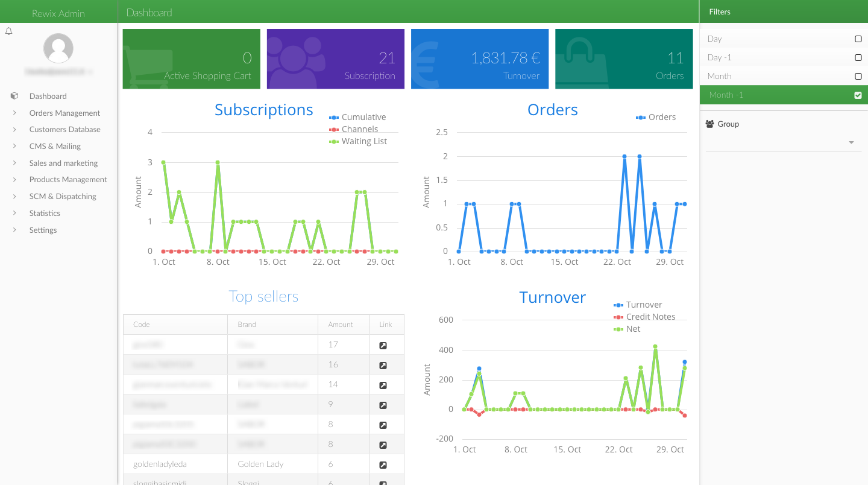Screen dimensions: 868x485
Task: Click the Group people icon in Filters
Action: [x=709, y=124]
